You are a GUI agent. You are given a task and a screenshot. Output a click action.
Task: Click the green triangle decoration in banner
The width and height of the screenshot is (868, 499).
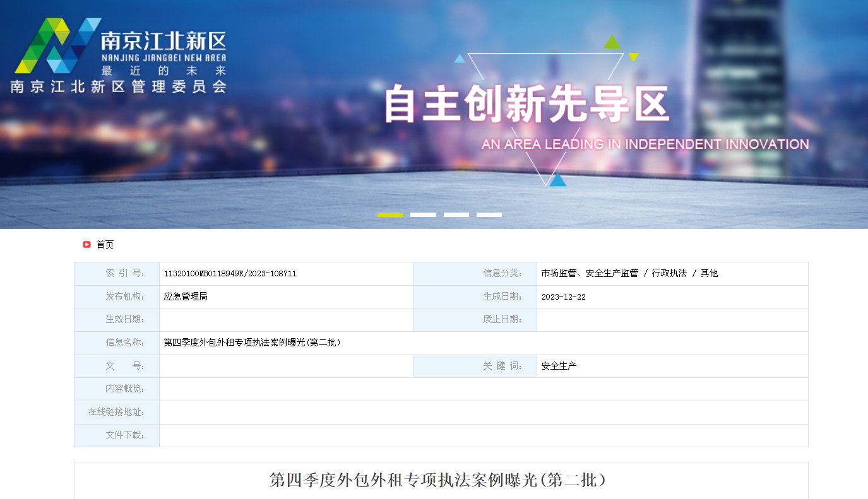pos(612,42)
